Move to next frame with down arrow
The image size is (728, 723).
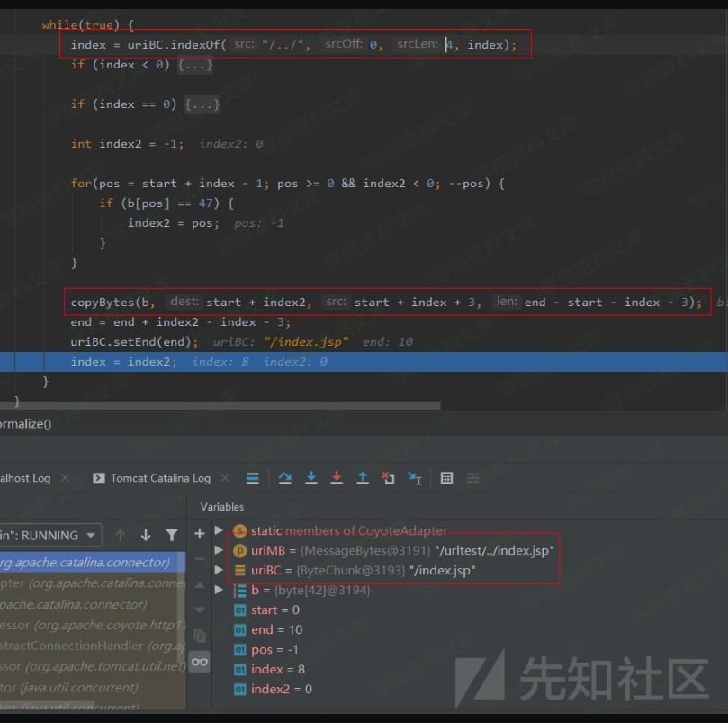(145, 536)
